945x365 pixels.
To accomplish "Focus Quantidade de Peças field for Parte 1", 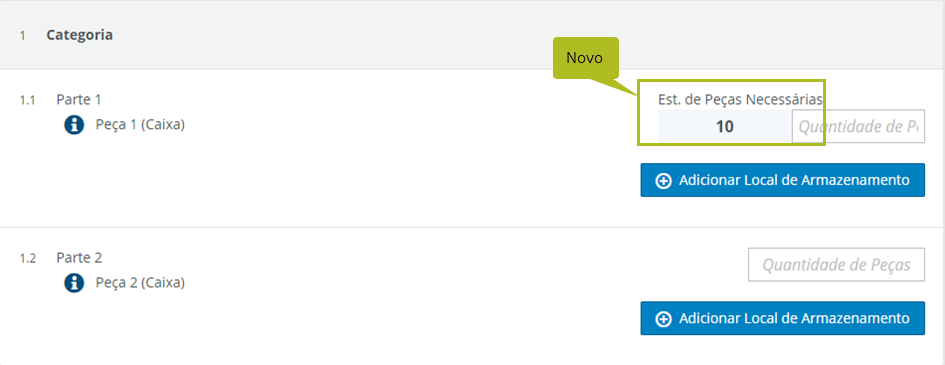I will point(858,126).
